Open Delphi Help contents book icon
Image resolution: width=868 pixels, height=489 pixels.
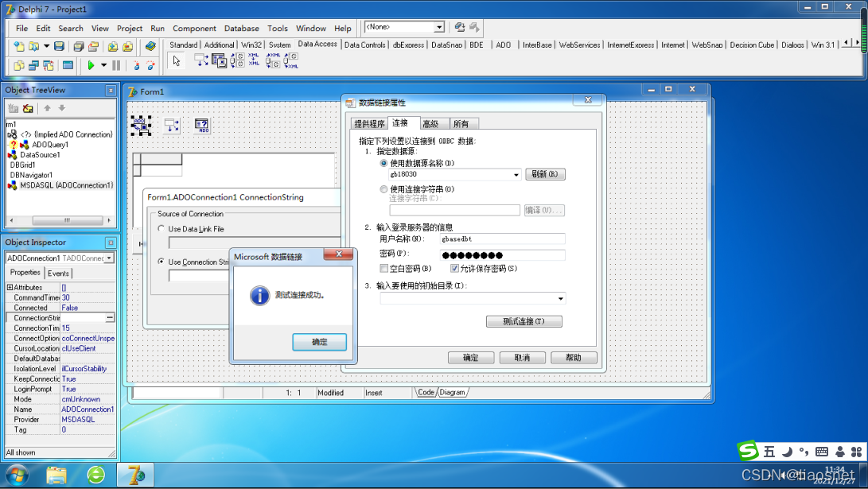pos(150,46)
